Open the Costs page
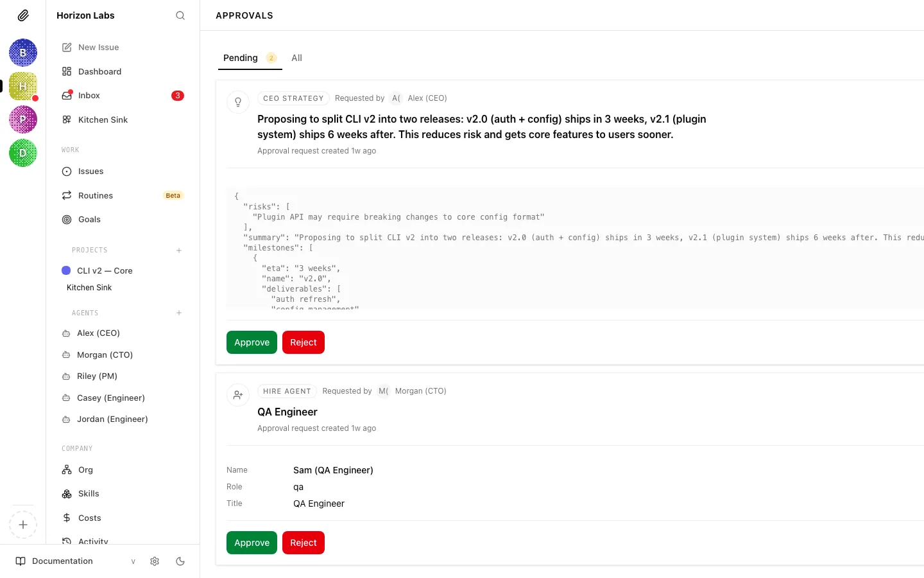This screenshot has height=578, width=924. point(123,518)
